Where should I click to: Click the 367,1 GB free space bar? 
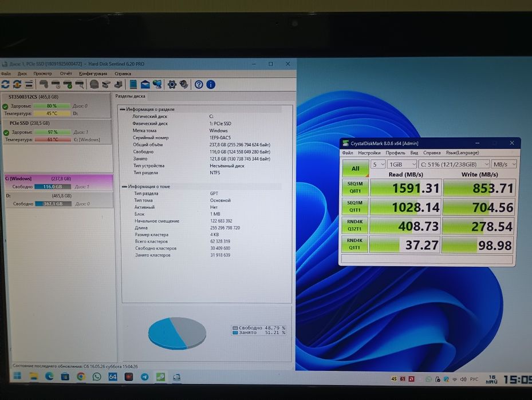[x=53, y=204]
